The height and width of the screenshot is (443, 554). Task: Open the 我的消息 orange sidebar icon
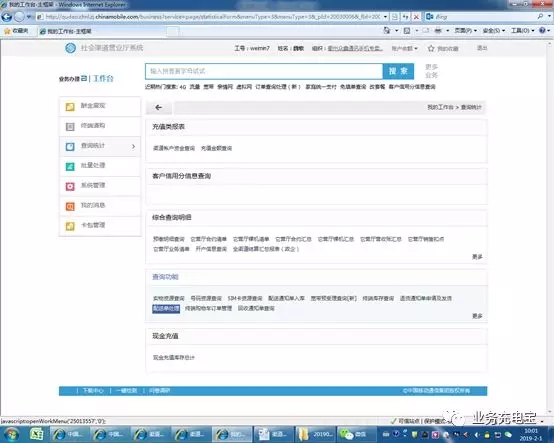(70, 206)
